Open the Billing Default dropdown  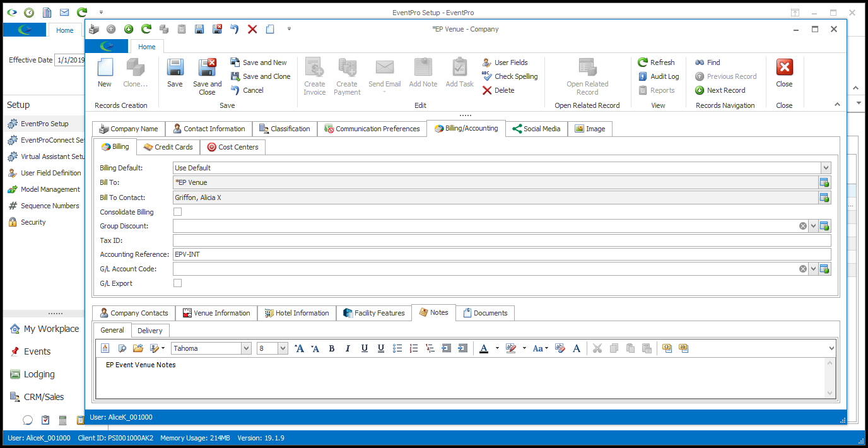[x=826, y=168]
